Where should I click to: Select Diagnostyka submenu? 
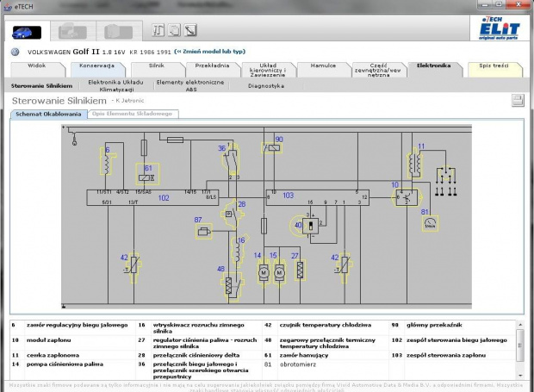pos(266,86)
